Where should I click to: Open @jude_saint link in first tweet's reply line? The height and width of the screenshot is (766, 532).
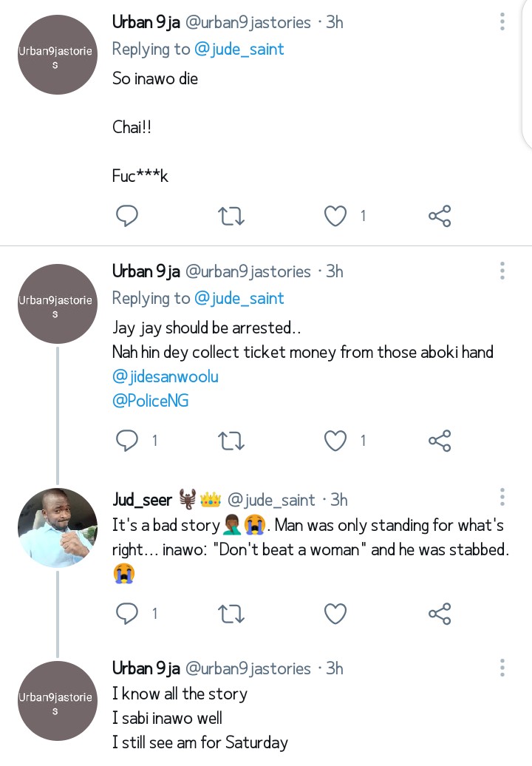click(239, 50)
